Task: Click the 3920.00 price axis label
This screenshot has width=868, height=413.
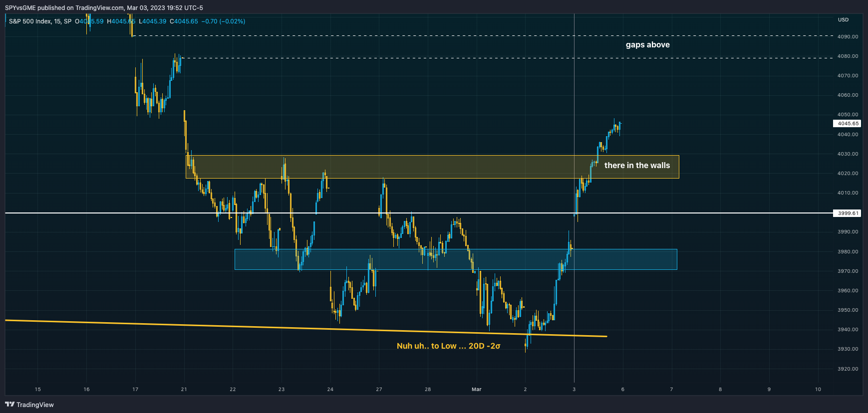Action: [x=848, y=369]
